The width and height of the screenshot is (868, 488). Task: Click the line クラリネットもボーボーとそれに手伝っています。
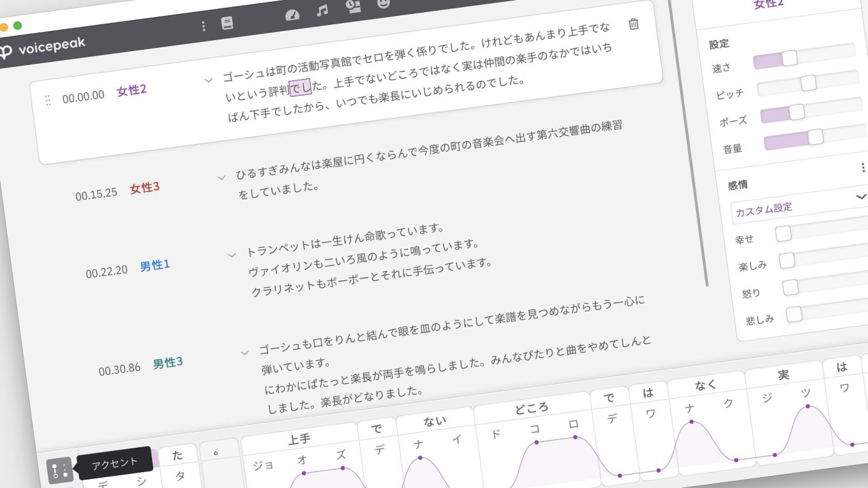point(372,276)
